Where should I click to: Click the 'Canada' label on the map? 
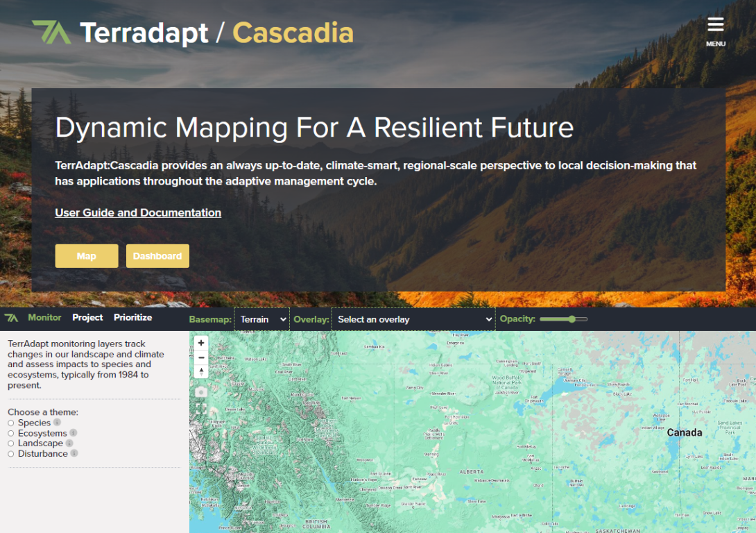pos(684,432)
